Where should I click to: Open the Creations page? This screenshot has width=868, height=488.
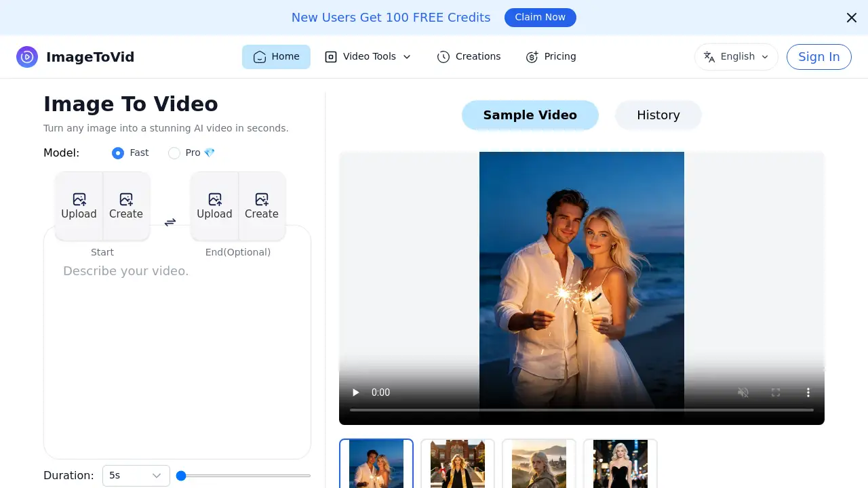(x=469, y=57)
